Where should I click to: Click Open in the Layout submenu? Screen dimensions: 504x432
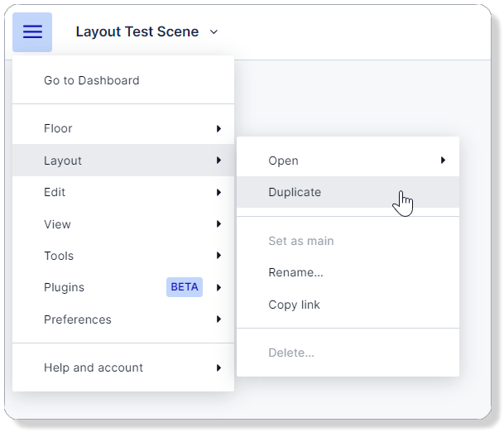[284, 161]
